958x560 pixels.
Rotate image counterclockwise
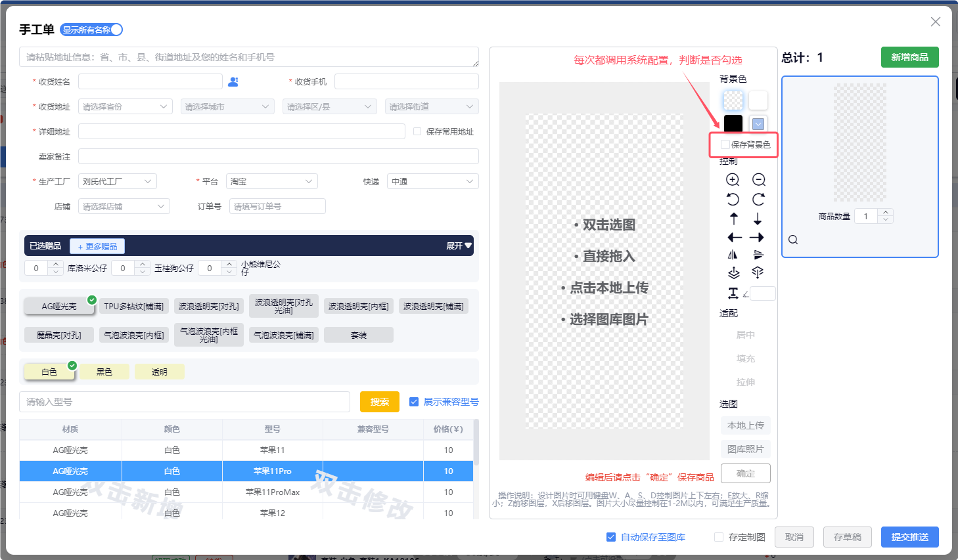click(x=733, y=200)
